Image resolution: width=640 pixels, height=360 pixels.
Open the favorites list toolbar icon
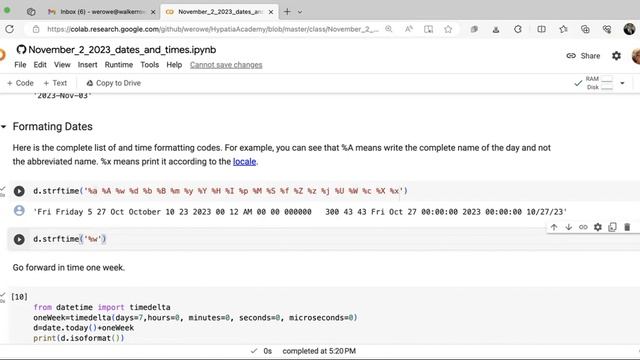564,29
